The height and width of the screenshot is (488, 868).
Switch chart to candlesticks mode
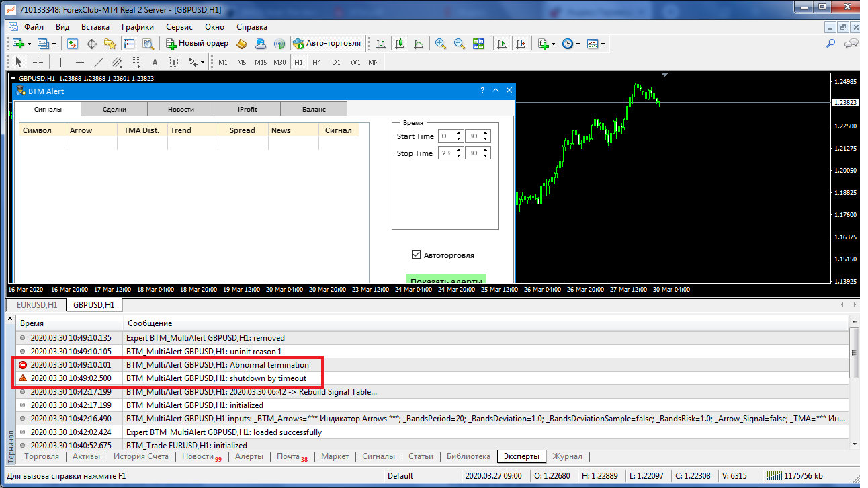click(400, 44)
